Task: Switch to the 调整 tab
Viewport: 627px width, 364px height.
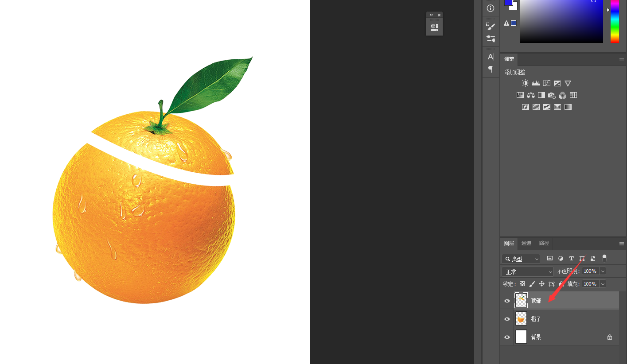Action: coord(509,59)
